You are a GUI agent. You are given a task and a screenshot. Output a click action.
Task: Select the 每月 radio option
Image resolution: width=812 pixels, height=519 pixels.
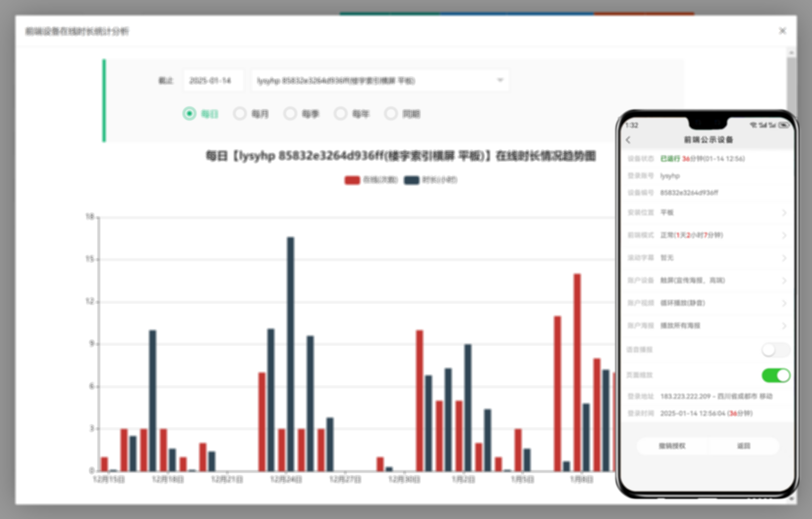tap(240, 114)
